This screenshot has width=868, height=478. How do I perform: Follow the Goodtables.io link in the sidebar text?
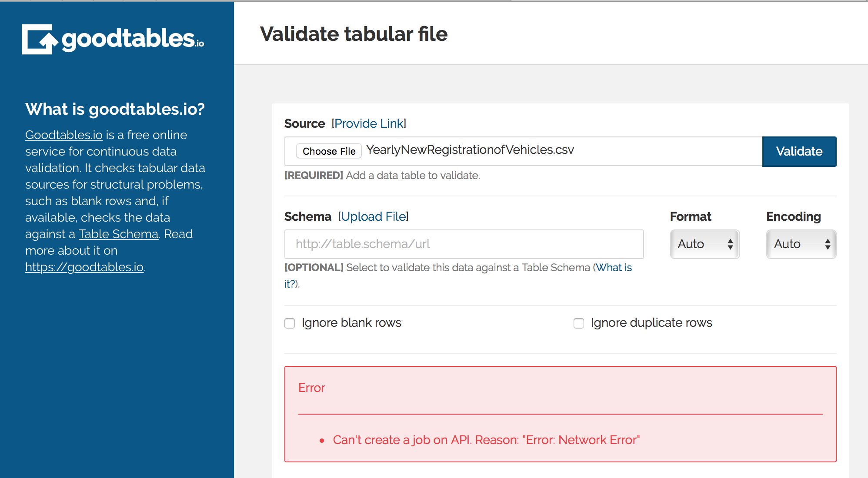pyautogui.click(x=63, y=135)
